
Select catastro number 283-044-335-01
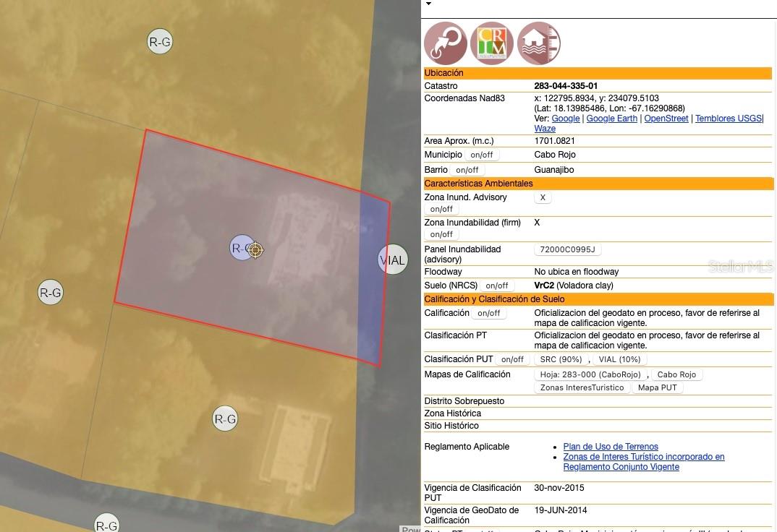566,85
